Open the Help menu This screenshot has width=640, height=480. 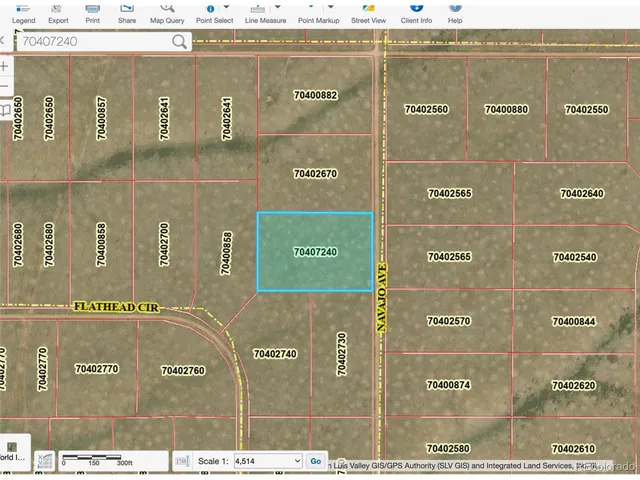[455, 15]
